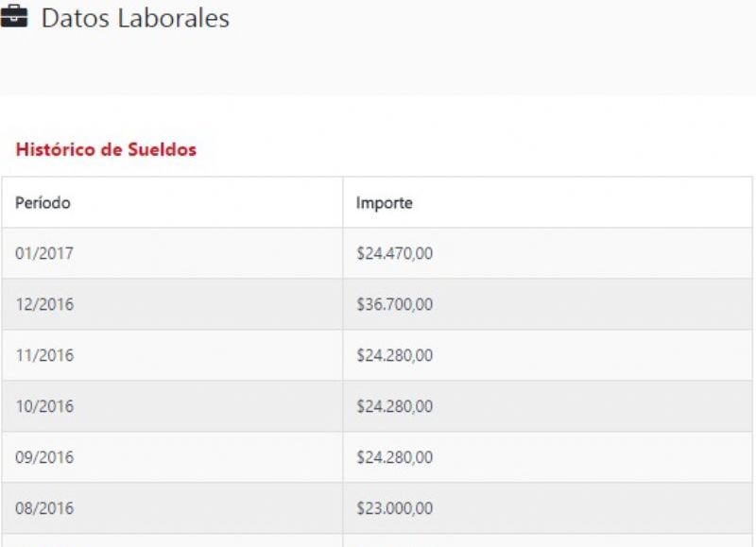The image size is (756, 547).
Task: Click the Período column header
Action: coord(172,202)
